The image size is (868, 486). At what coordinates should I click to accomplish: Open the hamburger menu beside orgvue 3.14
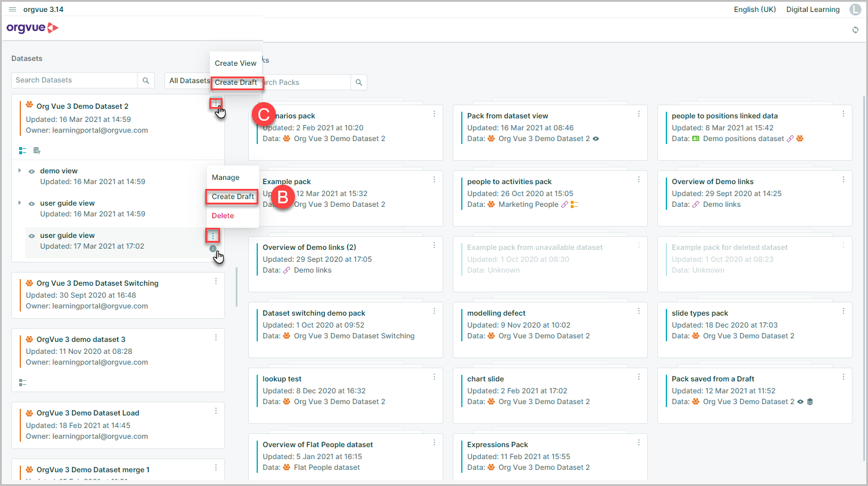coord(13,10)
